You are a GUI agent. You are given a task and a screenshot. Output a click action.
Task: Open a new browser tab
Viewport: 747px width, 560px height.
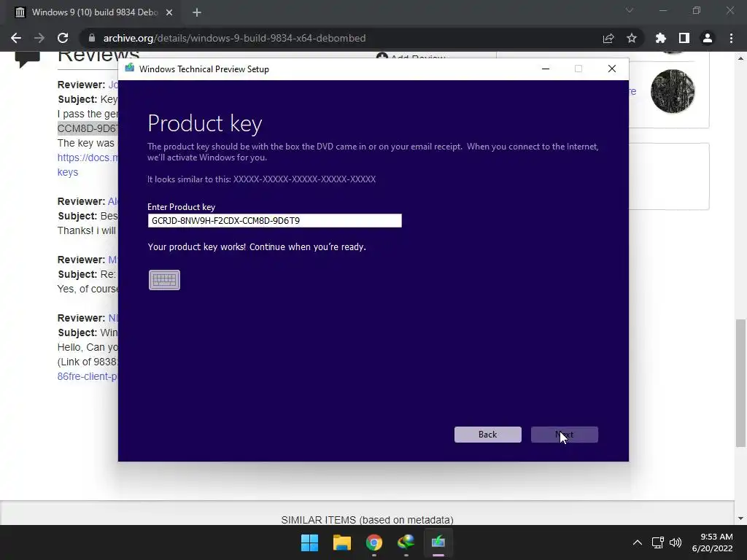click(197, 12)
